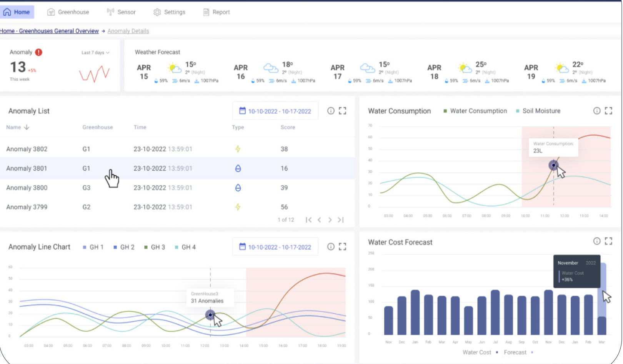The height and width of the screenshot is (364, 623).
Task: Select the Anomaly 3799 row
Action: (x=27, y=207)
